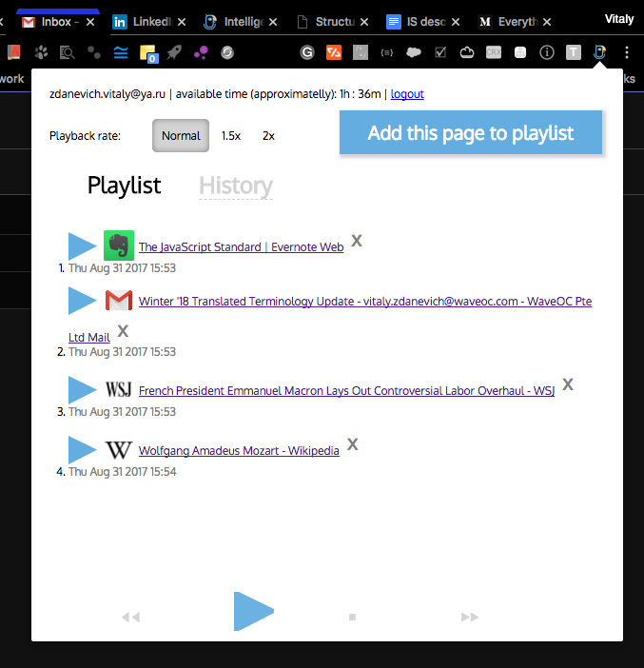
Task: Click the solid white cloud extension icon
Action: pos(414,52)
